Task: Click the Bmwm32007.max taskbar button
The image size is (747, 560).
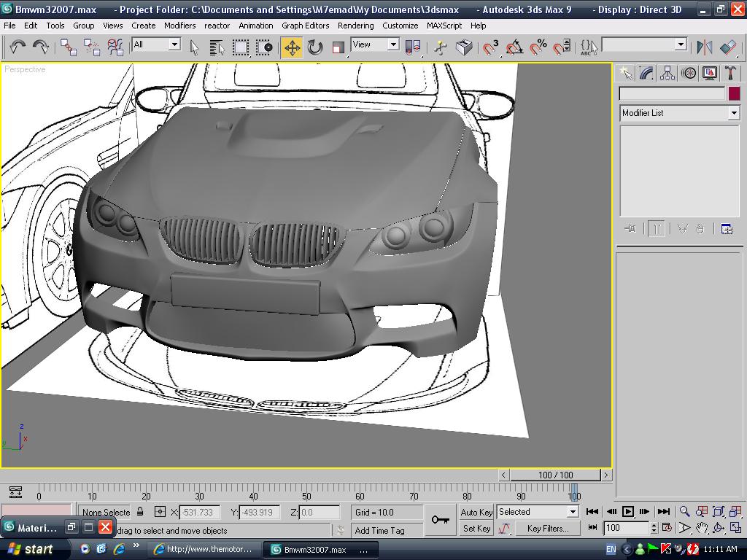Action: tap(321, 550)
